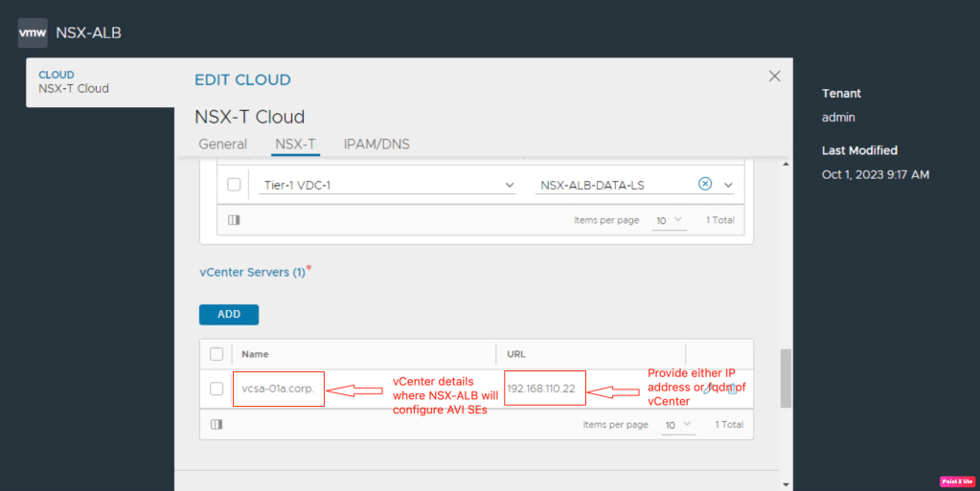Click the edit pencil icon for vCenter row
This screenshot has height=491, width=980.
[707, 389]
